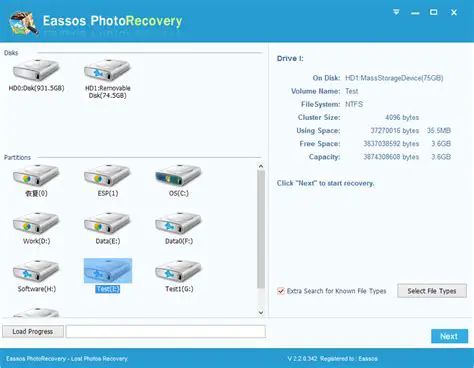Pick the OS(C:) partition icon

[178, 175]
